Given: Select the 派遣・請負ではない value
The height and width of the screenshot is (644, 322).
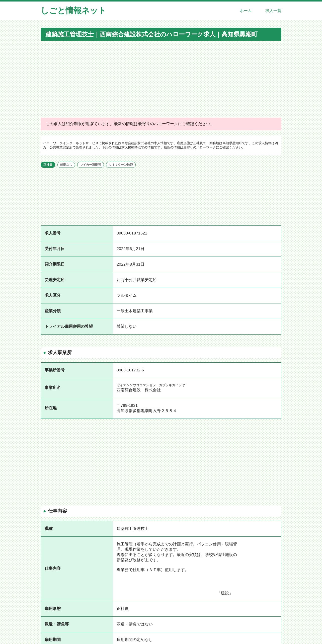Looking at the screenshot, I should pyautogui.click(x=135, y=624).
